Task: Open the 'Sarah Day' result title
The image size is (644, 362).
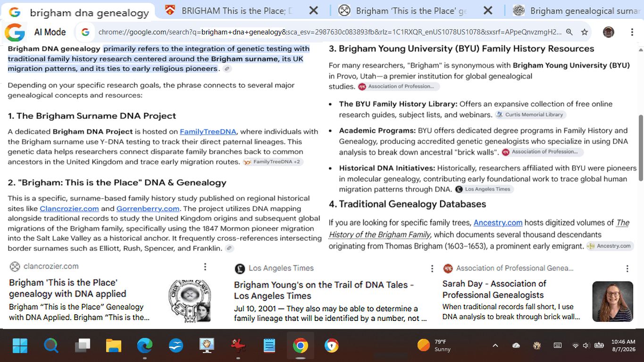Action: coord(494,289)
